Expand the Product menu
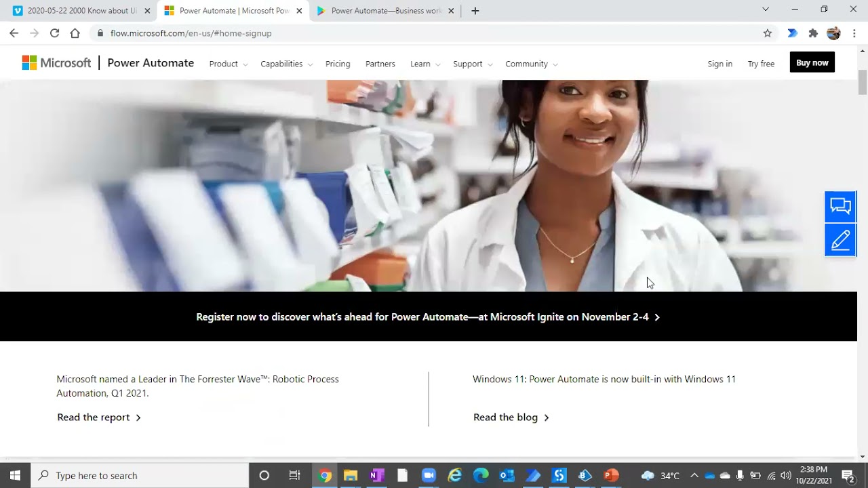 click(x=229, y=64)
